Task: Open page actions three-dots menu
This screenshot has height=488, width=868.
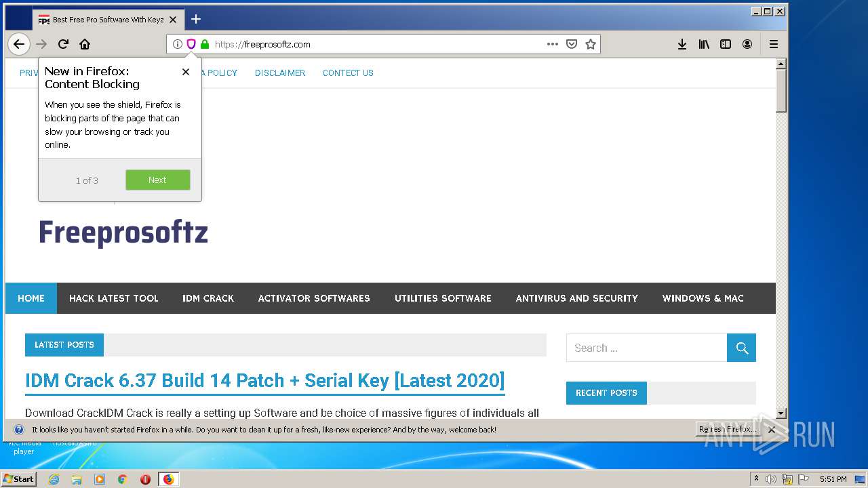Action: click(553, 44)
